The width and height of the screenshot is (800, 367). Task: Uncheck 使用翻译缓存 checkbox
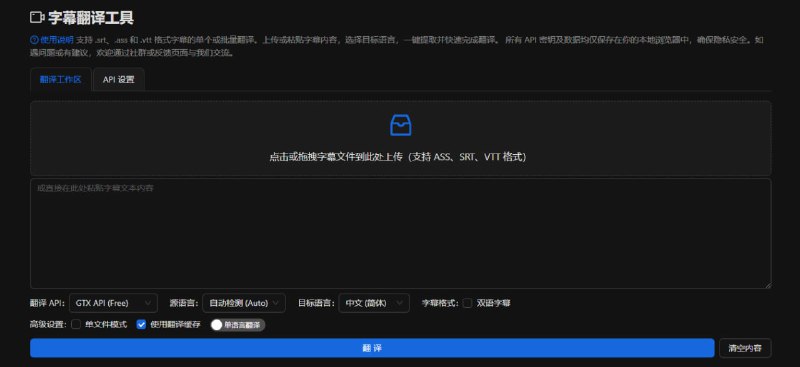(x=141, y=325)
